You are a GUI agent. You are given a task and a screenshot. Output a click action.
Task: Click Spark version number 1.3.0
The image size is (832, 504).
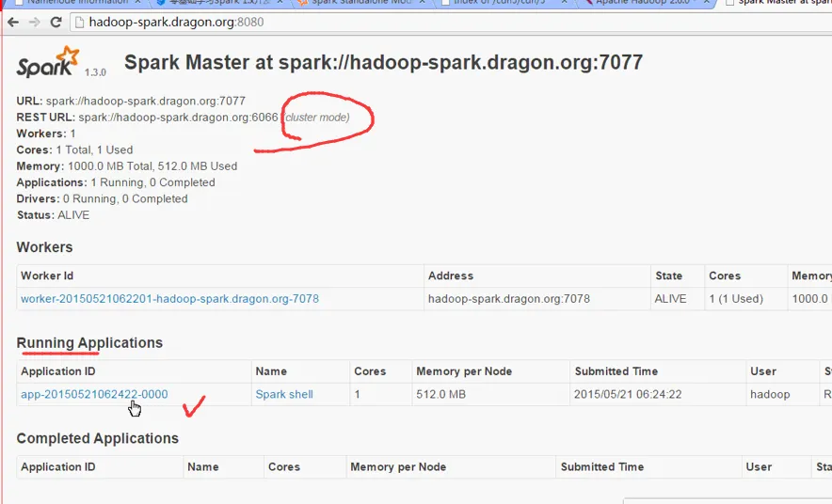pyautogui.click(x=95, y=72)
